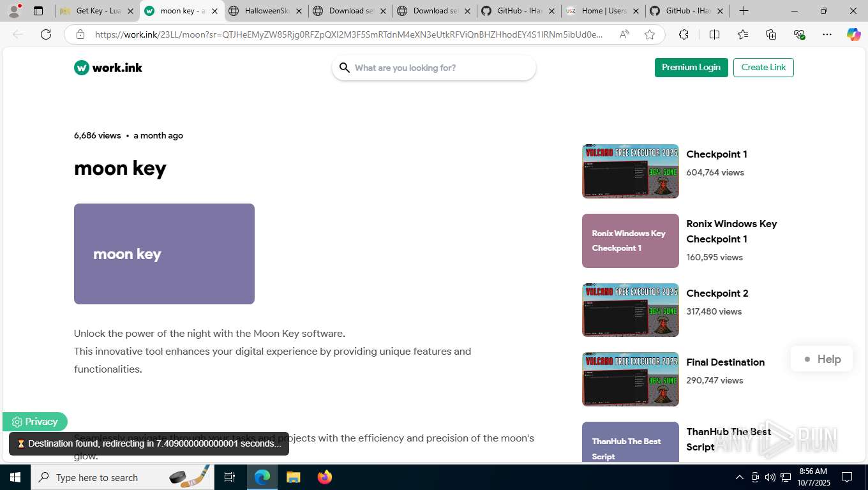Open Checkpoint 1 title link
This screenshot has width=868, height=490.
(717, 154)
